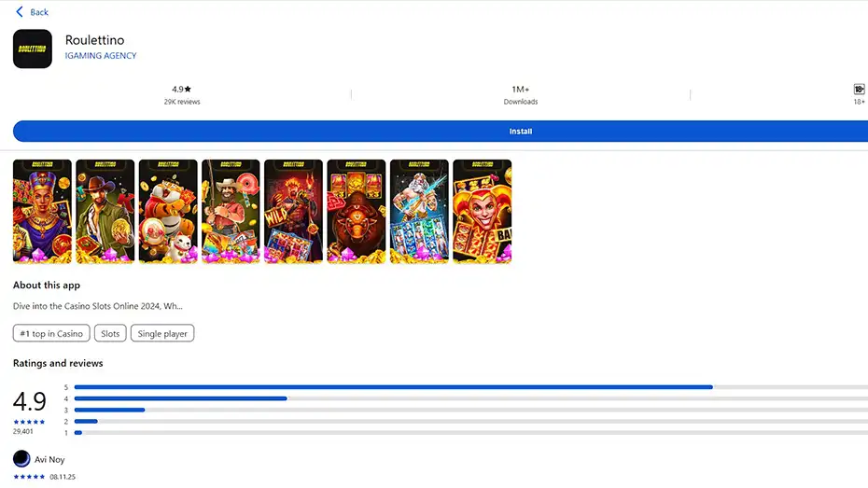Open the Egyptian pharaoh screenshot thumbnail
This screenshot has height=488, width=868.
click(42, 212)
